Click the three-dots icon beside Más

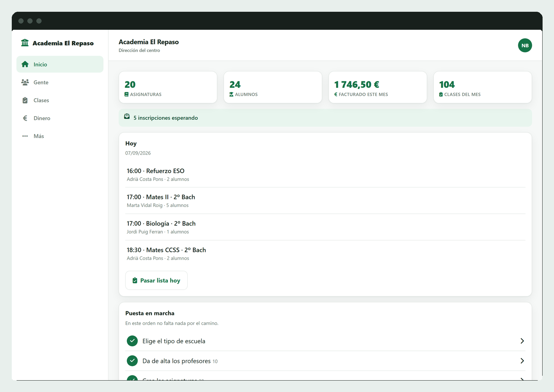coord(25,136)
